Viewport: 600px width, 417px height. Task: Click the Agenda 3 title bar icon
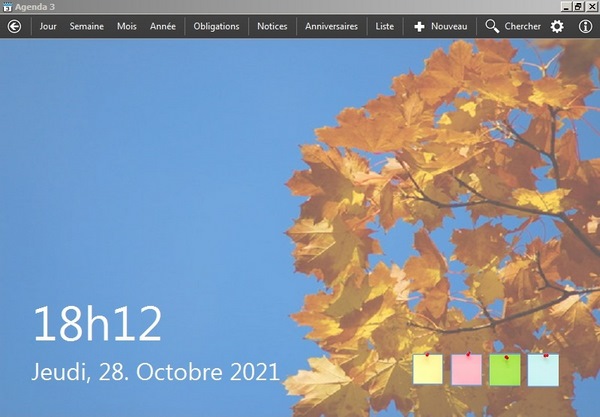7,7
